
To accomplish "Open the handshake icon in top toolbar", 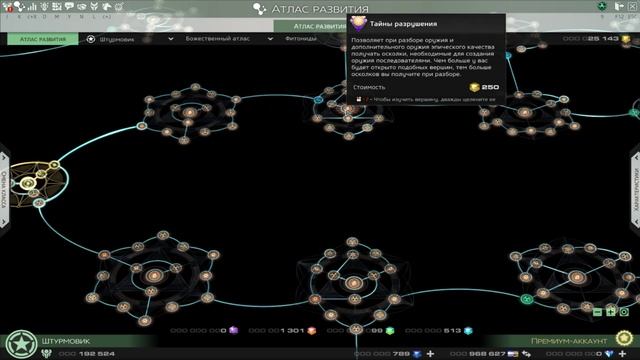I will coord(82,7).
